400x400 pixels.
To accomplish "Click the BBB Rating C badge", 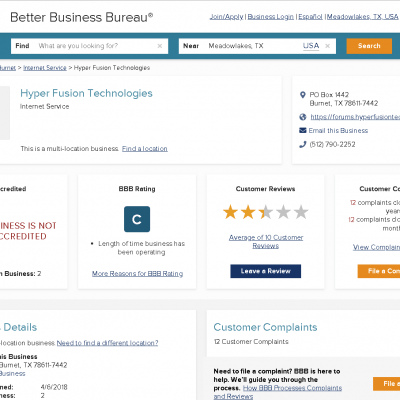I will click(x=137, y=219).
